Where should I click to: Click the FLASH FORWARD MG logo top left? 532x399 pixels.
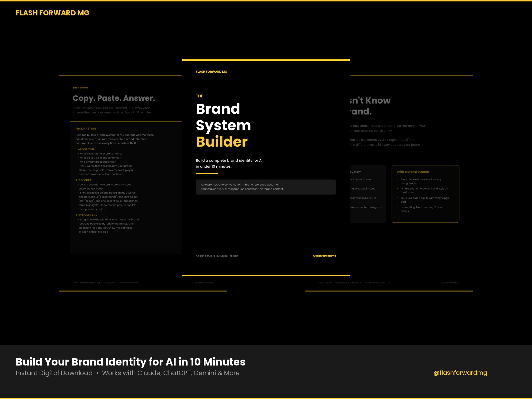pyautogui.click(x=52, y=13)
